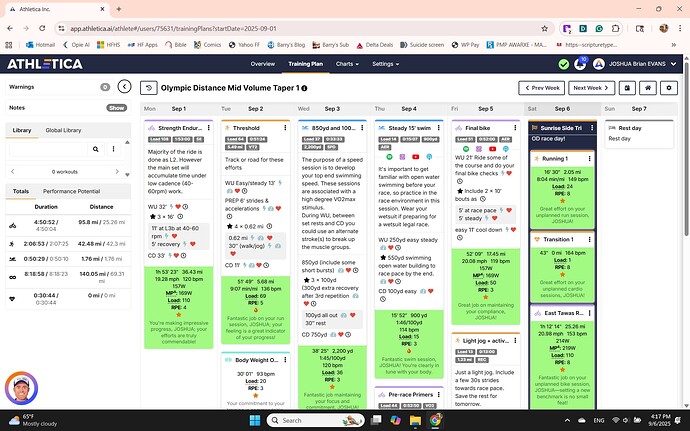Click the library search input field
The image size is (690, 431).
[48, 149]
